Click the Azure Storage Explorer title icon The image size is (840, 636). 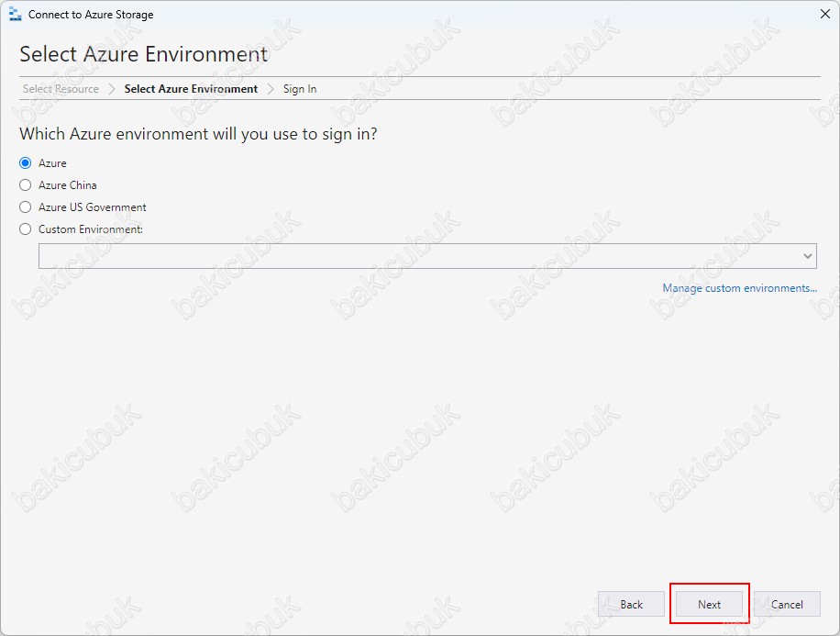(x=16, y=15)
